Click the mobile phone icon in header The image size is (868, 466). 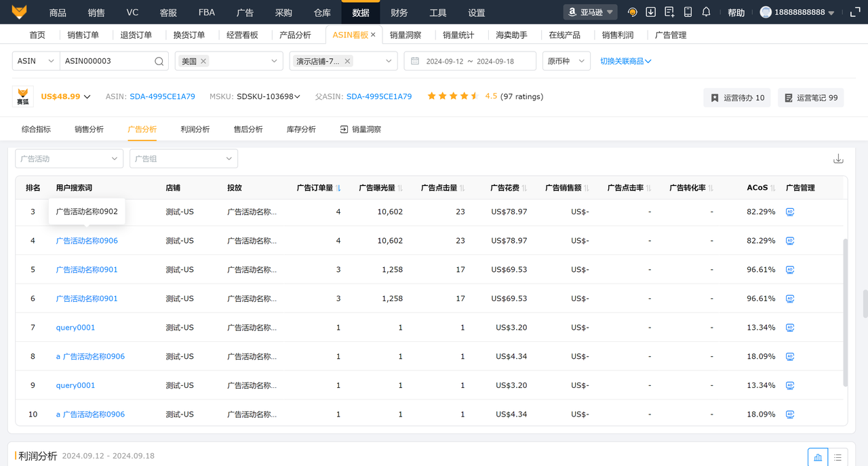click(688, 12)
